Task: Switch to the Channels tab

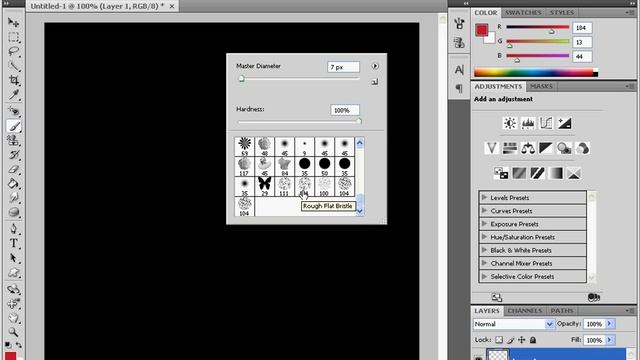Action: [524, 311]
